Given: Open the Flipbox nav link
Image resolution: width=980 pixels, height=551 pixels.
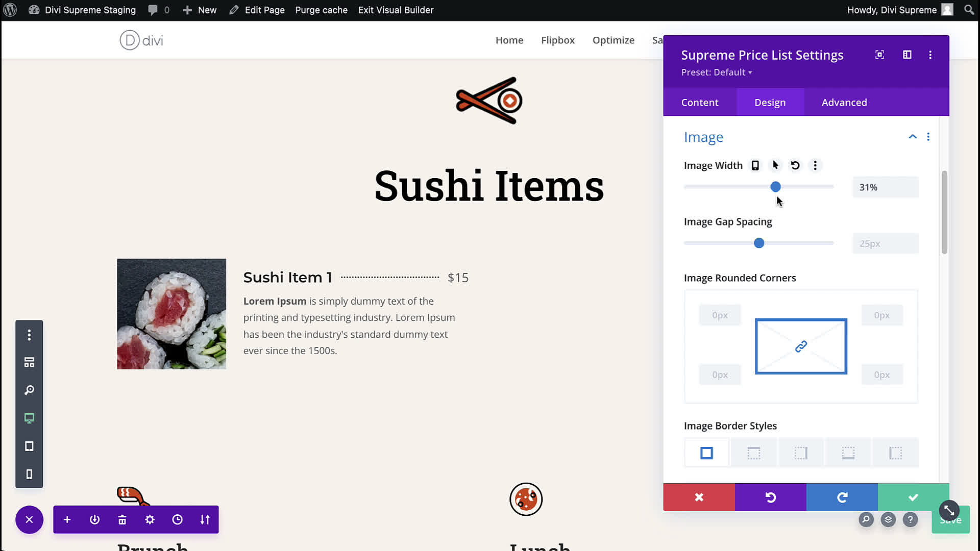Looking at the screenshot, I should pos(557,40).
